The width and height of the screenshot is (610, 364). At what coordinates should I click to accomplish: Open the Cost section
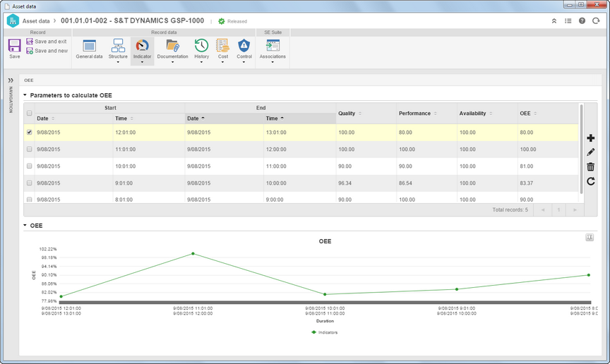click(223, 49)
